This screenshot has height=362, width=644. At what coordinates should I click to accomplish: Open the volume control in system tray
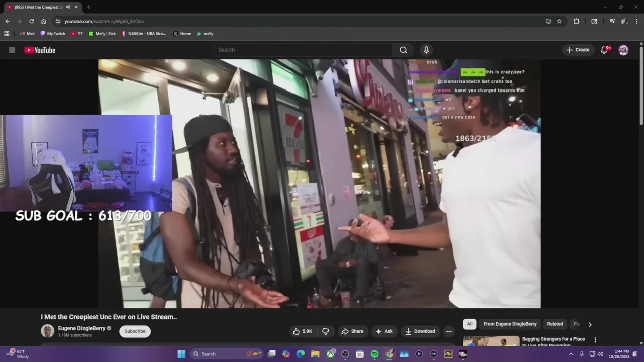[x=600, y=354]
